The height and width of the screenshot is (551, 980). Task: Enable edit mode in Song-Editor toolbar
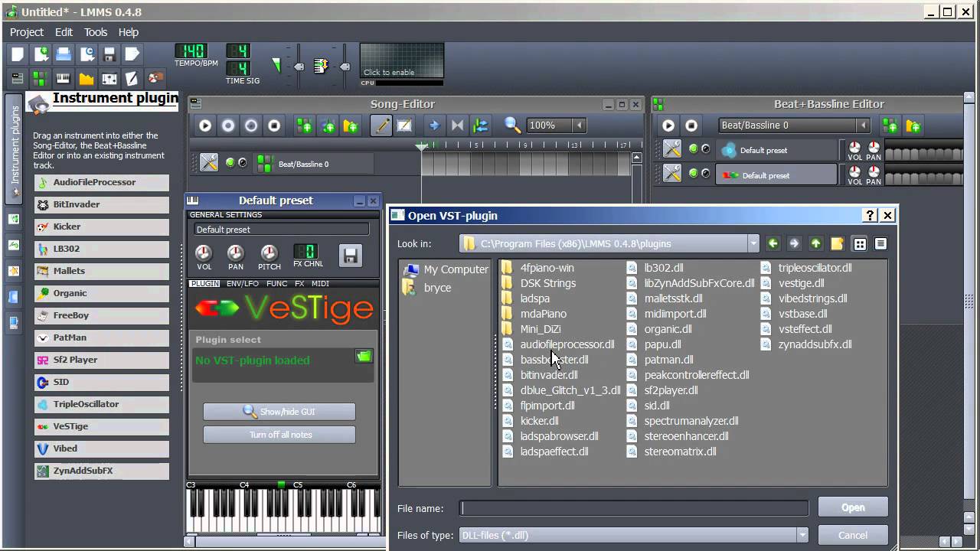[x=404, y=126]
